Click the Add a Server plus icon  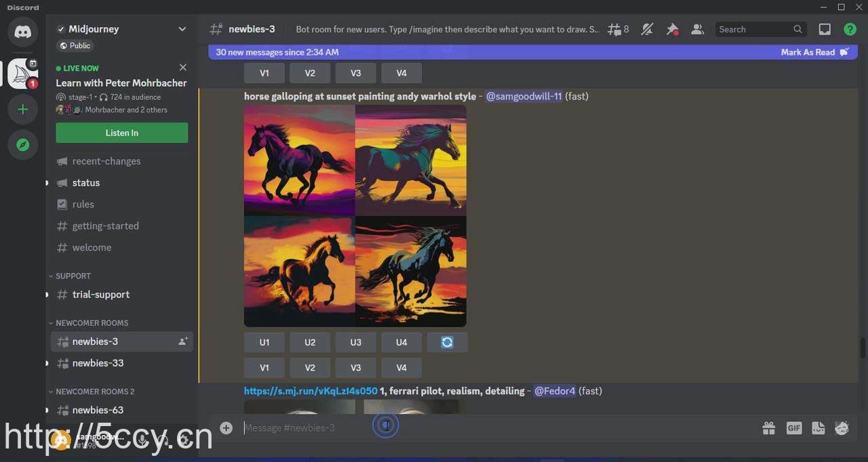point(22,109)
